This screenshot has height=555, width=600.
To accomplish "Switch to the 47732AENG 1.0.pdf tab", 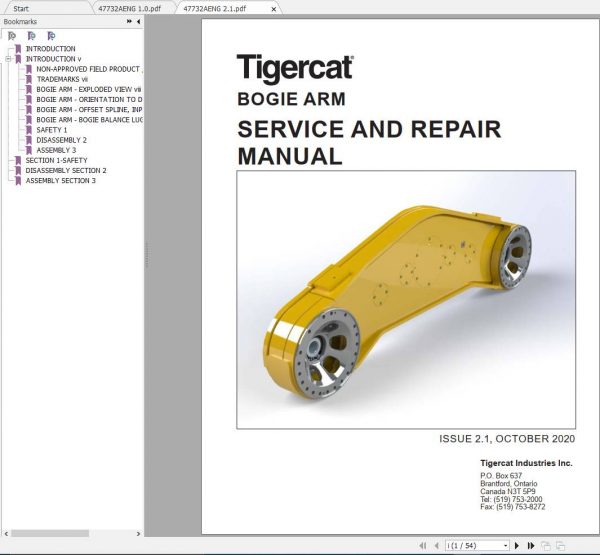I will click(x=130, y=8).
